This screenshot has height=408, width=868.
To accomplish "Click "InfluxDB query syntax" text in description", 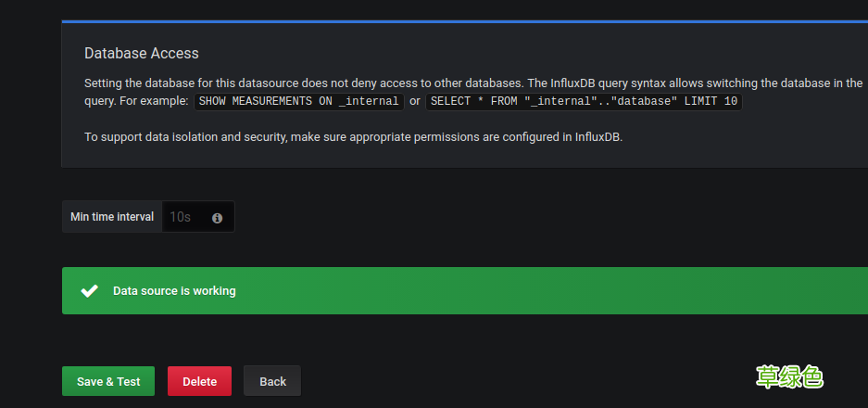I will click(609, 83).
